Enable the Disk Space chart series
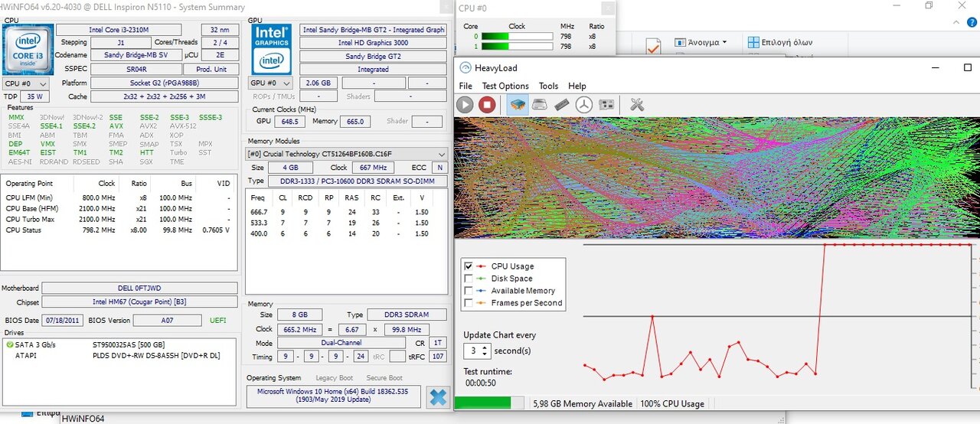Screen dimensions: 980x424 [469, 279]
